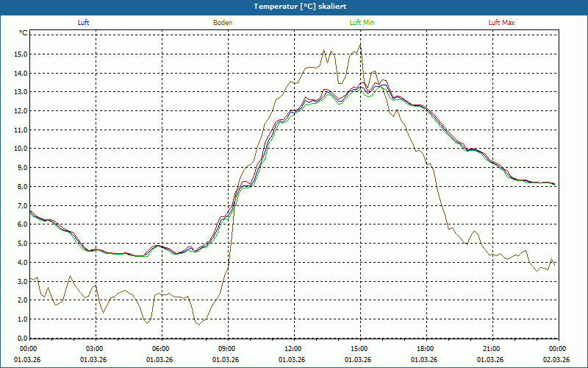
Task: Click the Luft legend label
Action: tap(84, 23)
